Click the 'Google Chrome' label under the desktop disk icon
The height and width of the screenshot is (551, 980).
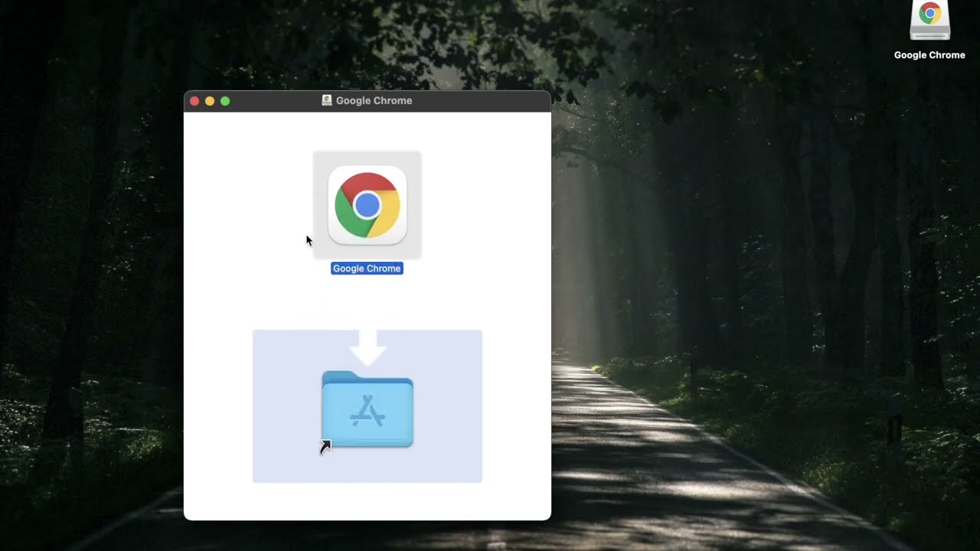tap(929, 55)
